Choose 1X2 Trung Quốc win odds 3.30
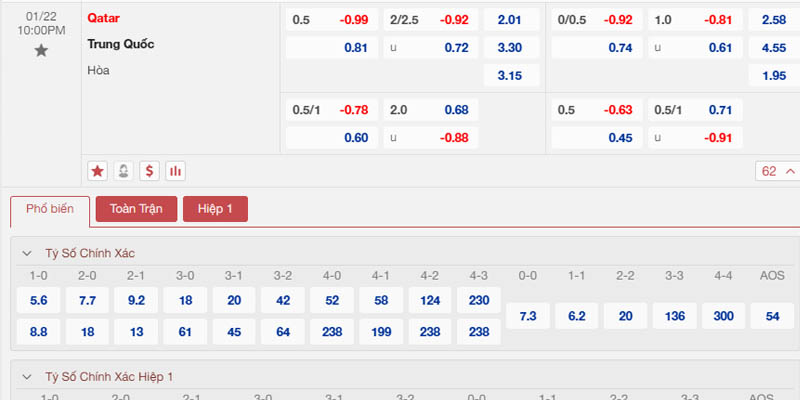This screenshot has width=800, height=400. click(x=512, y=48)
